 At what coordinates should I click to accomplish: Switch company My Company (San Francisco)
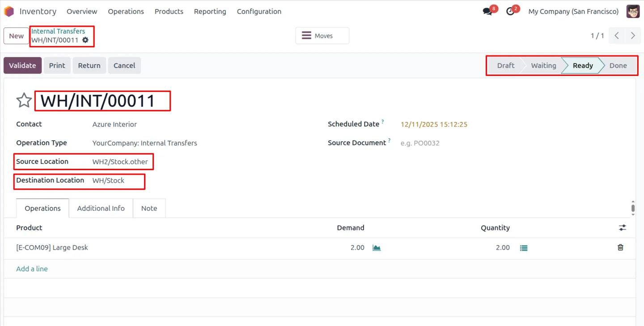pyautogui.click(x=573, y=12)
